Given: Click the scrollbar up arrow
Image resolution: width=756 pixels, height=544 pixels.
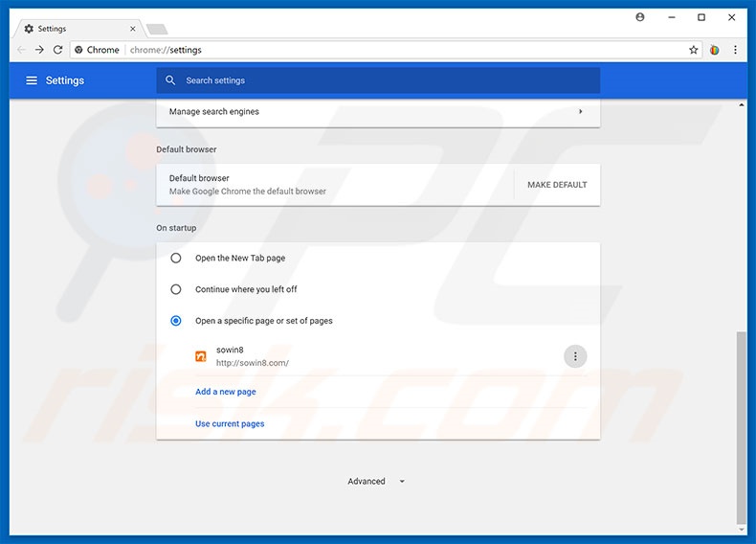Looking at the screenshot, I should tap(741, 104).
